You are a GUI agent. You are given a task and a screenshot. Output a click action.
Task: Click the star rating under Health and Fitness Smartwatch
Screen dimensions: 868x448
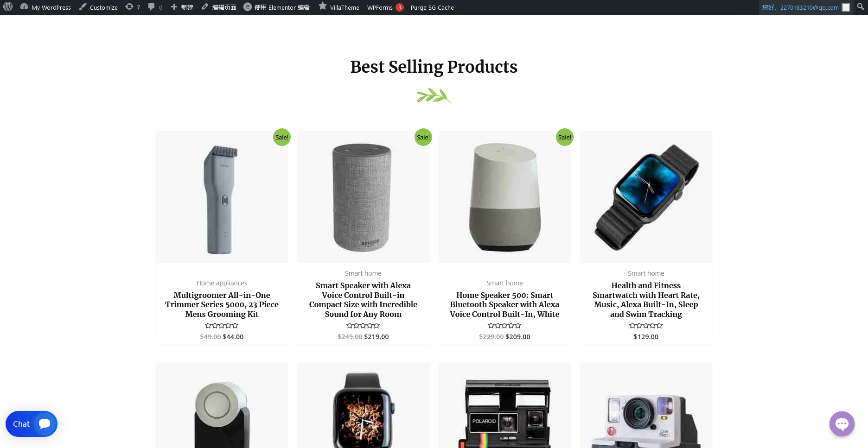tap(646, 326)
